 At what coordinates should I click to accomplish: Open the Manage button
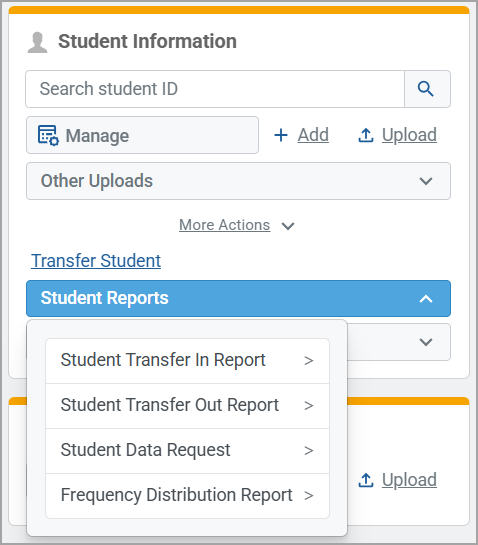(x=143, y=135)
